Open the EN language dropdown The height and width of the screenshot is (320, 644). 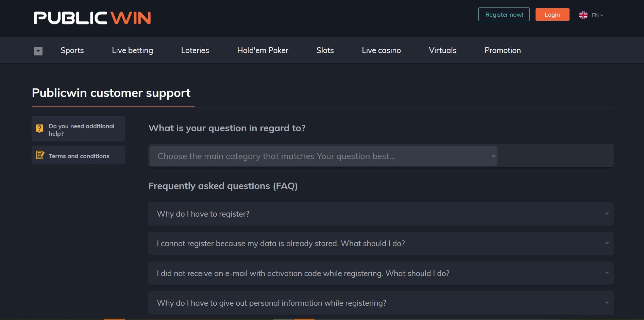coord(597,15)
